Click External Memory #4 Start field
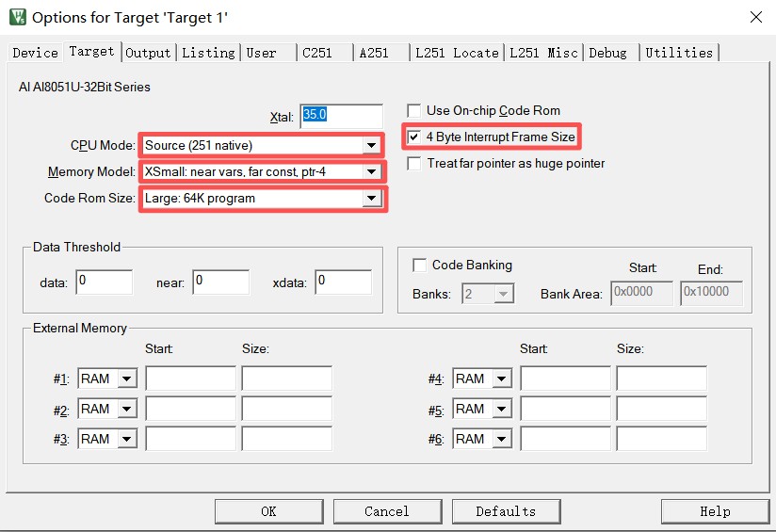The image size is (776, 532). coord(565,379)
